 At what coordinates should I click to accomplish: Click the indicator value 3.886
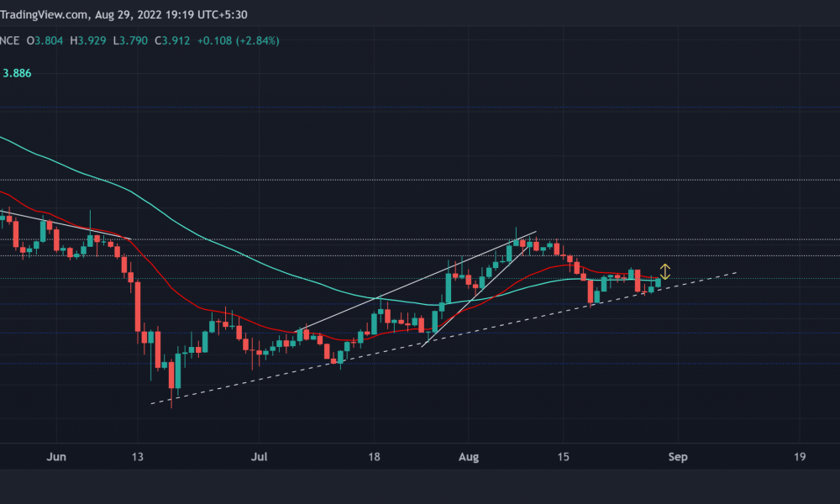17,73
